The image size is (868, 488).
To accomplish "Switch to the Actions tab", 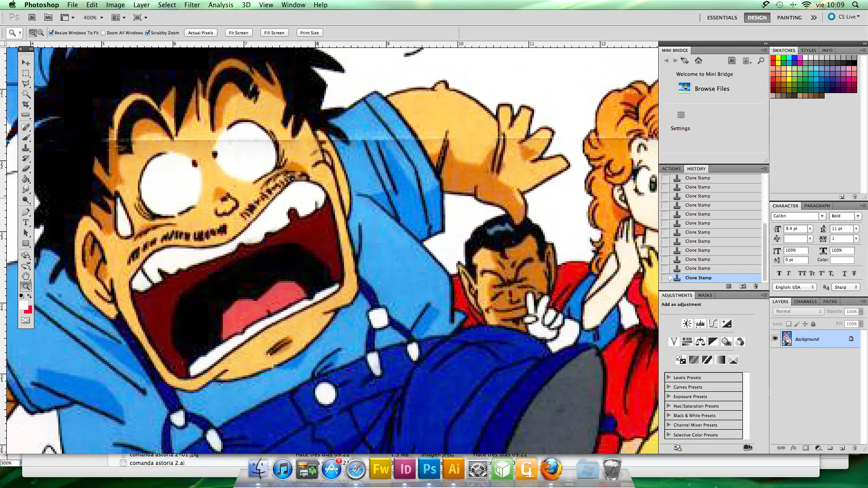I will [671, 169].
